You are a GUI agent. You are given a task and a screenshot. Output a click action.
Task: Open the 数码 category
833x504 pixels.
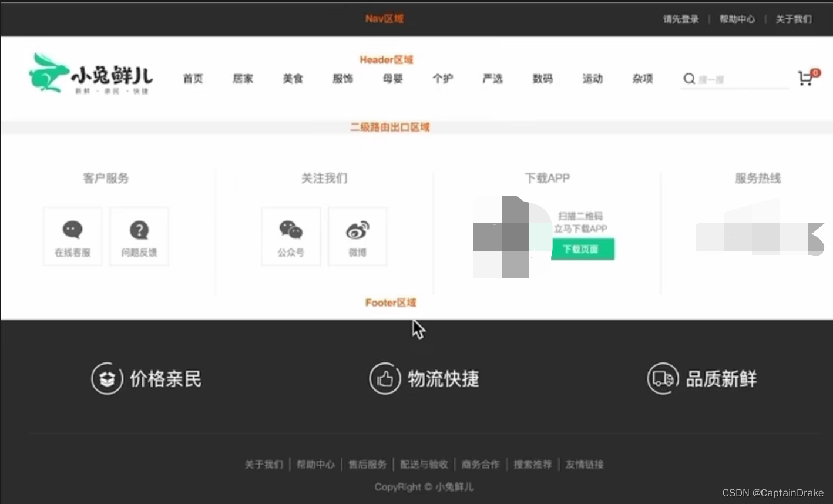point(542,79)
